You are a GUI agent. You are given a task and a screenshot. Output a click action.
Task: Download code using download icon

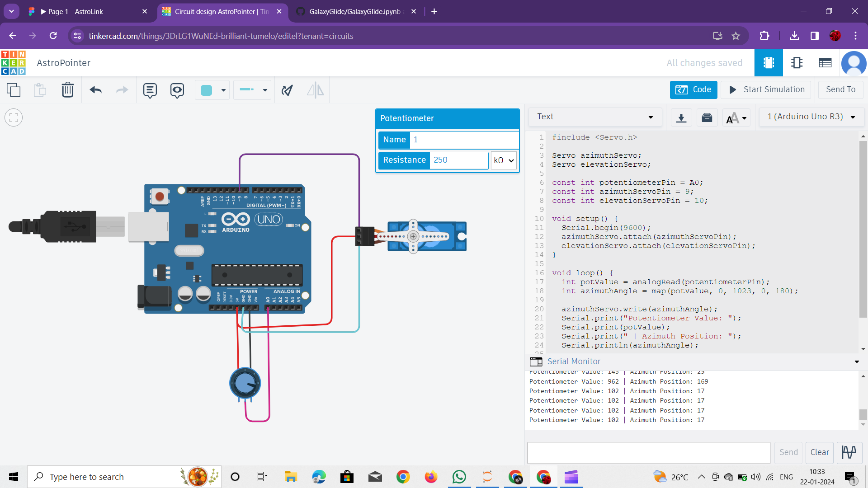point(681,117)
